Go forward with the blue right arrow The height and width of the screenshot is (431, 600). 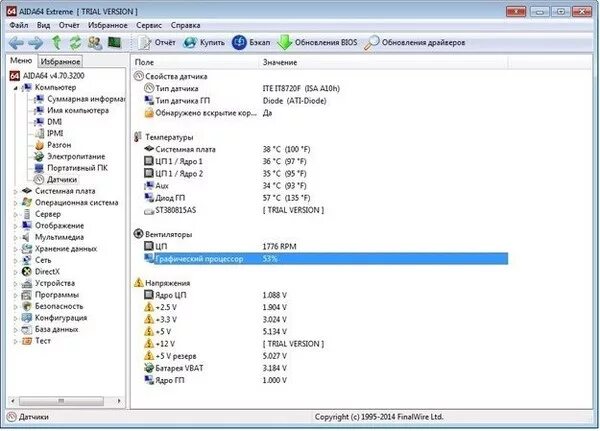click(36, 42)
